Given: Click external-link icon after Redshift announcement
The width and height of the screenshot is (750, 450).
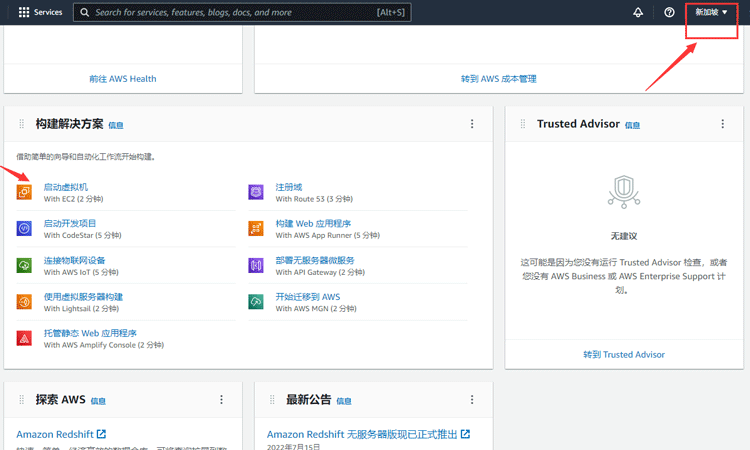Looking at the screenshot, I should coord(465,434).
